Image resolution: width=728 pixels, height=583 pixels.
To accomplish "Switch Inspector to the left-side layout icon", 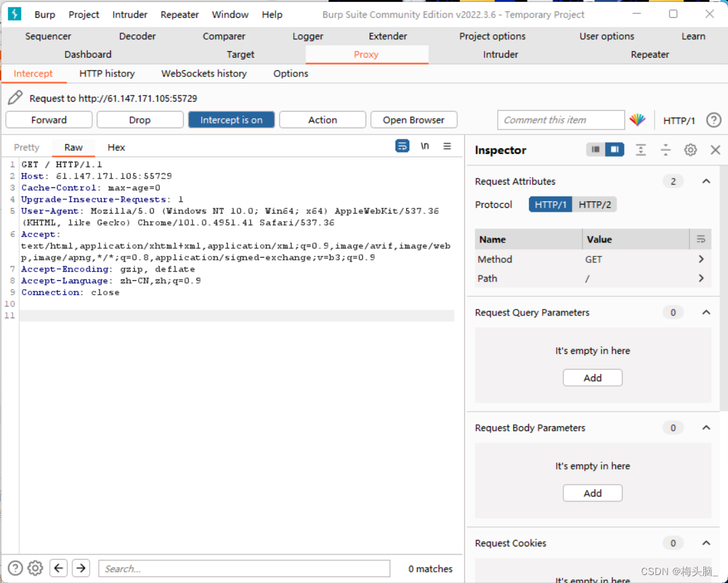I will click(596, 149).
